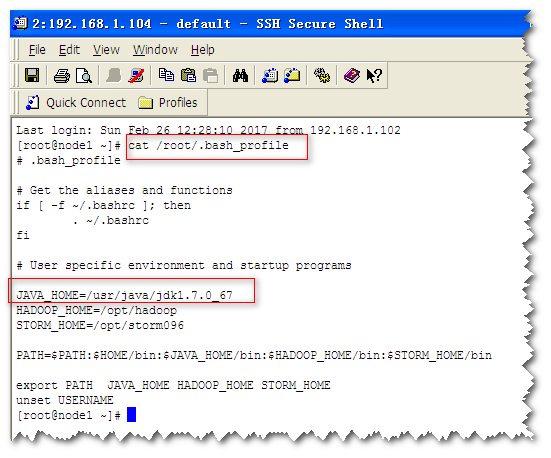Open a New Terminal Window icon
This screenshot has width=551, height=458.
coord(270,75)
